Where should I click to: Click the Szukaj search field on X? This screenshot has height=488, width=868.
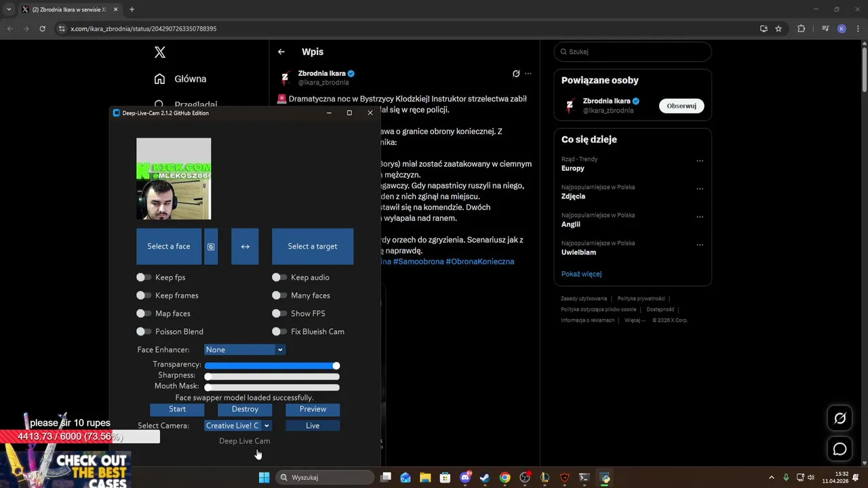(633, 52)
